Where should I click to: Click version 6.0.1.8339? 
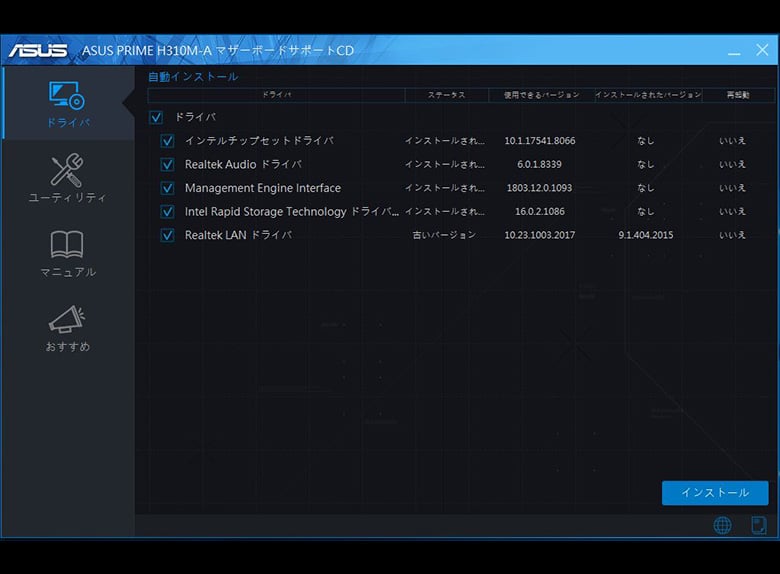[x=539, y=164]
